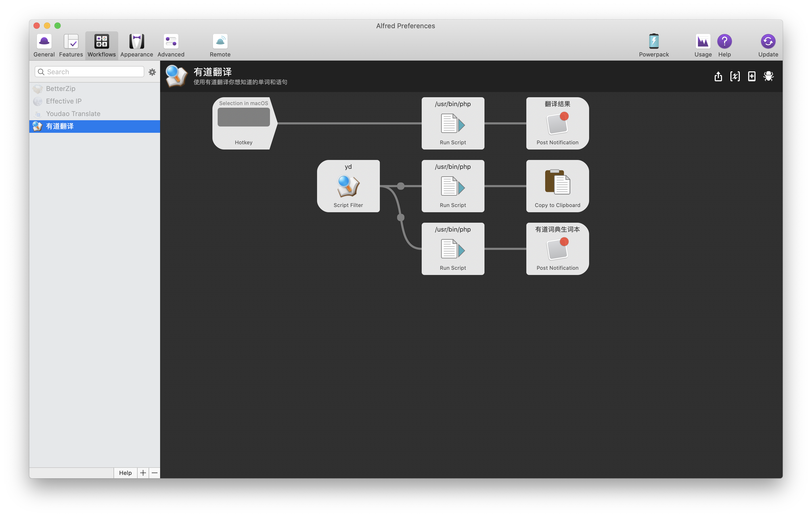812x517 pixels.
Task: Select the BetterZip workflow
Action: 94,89
